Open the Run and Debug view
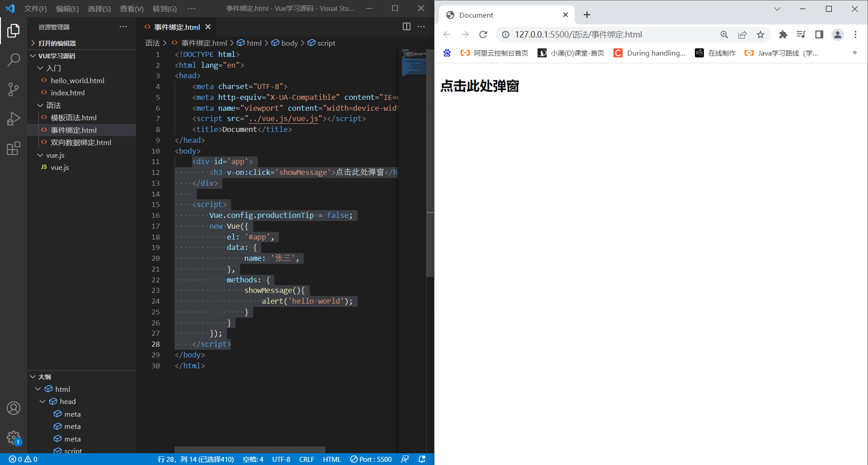 pyautogui.click(x=14, y=119)
